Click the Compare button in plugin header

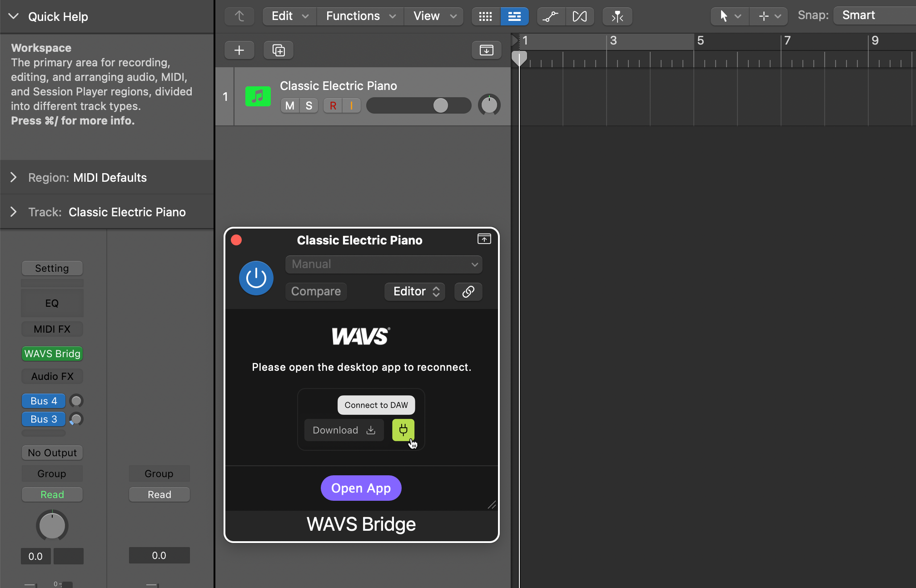click(x=316, y=291)
